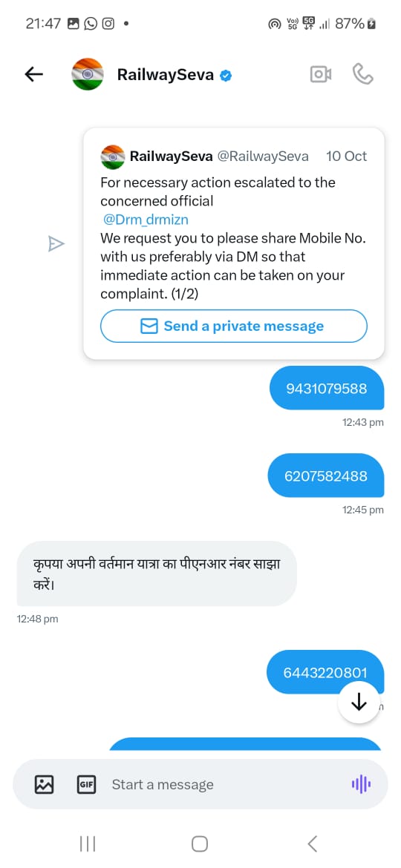Image resolution: width=401 pixels, height=868 pixels.
Task: Tap the Hindi PNR request message
Action: click(157, 574)
